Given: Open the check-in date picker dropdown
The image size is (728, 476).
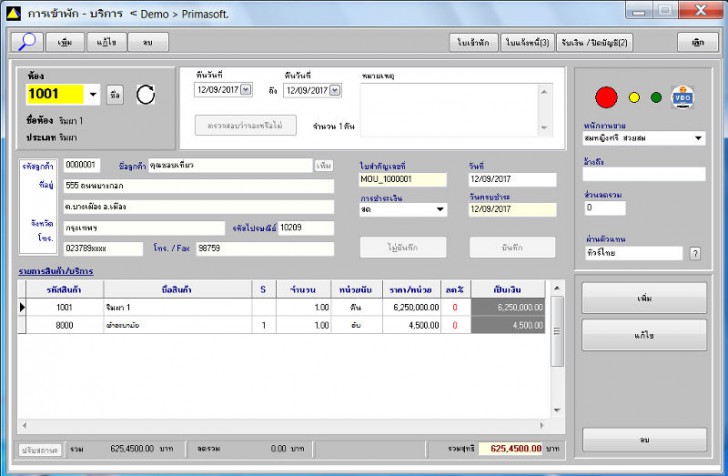Looking at the screenshot, I should tap(246, 90).
